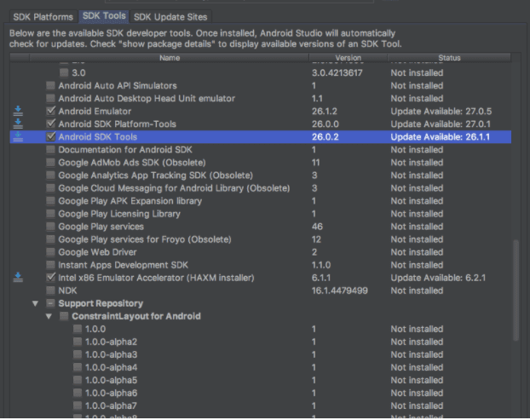The image size is (530, 420).
Task: Select the SDK Tools tab
Action: [104, 16]
